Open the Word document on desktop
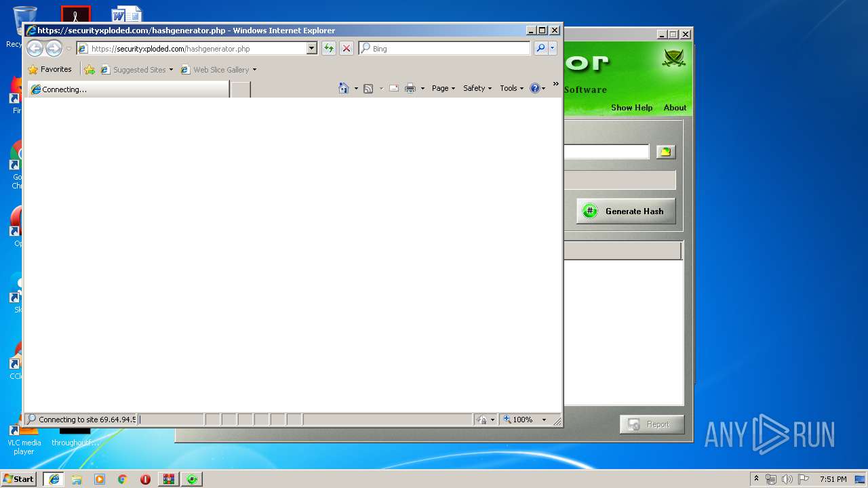 pyautogui.click(x=127, y=14)
